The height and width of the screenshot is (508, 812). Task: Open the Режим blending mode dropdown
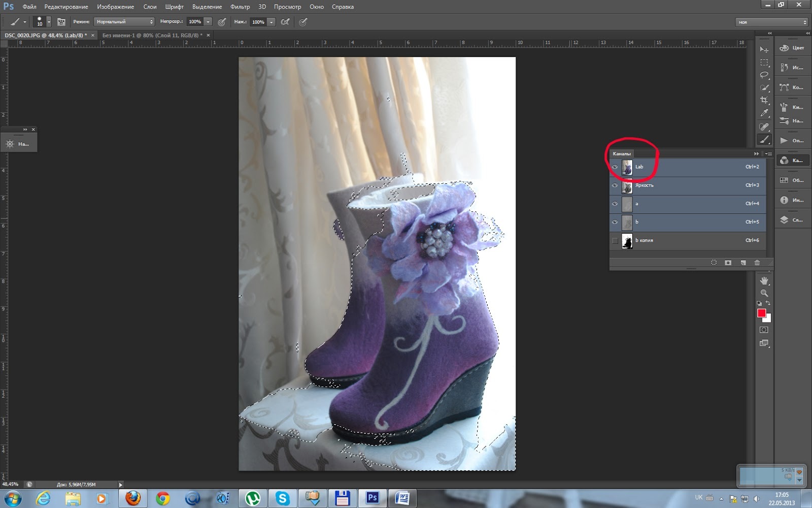pos(124,22)
